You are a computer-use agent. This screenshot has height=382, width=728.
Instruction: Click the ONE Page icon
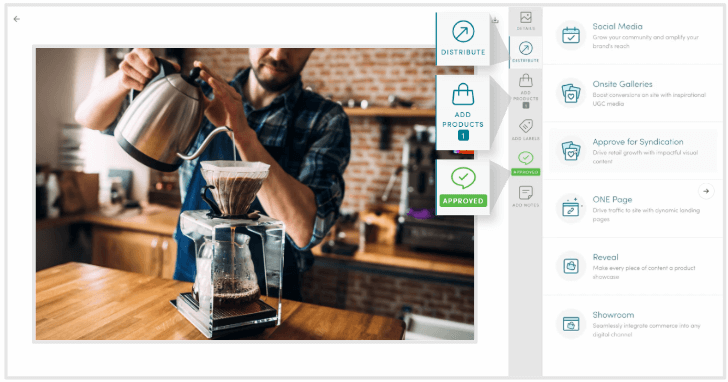[571, 208]
